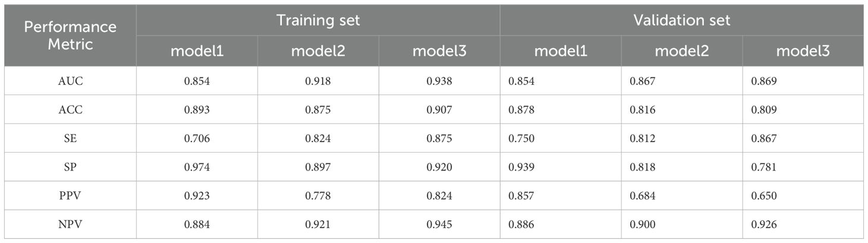Click model2 header under Validation set

[x=681, y=51]
